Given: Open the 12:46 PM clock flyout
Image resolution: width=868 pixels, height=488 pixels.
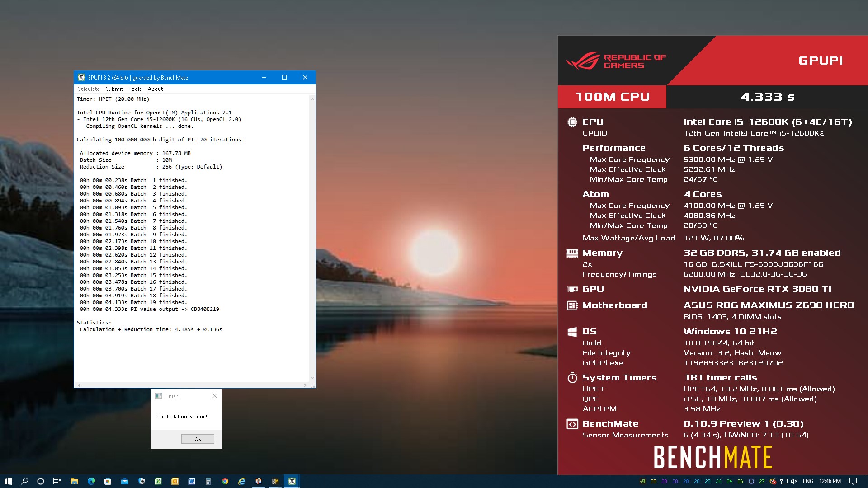Looking at the screenshot, I should click(830, 481).
